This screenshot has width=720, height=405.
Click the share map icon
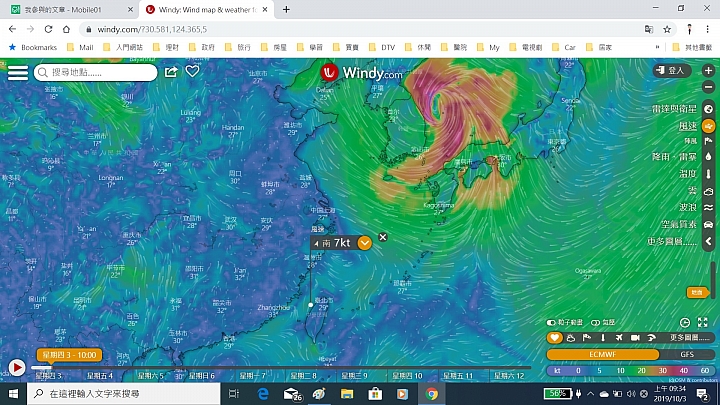coord(171,72)
